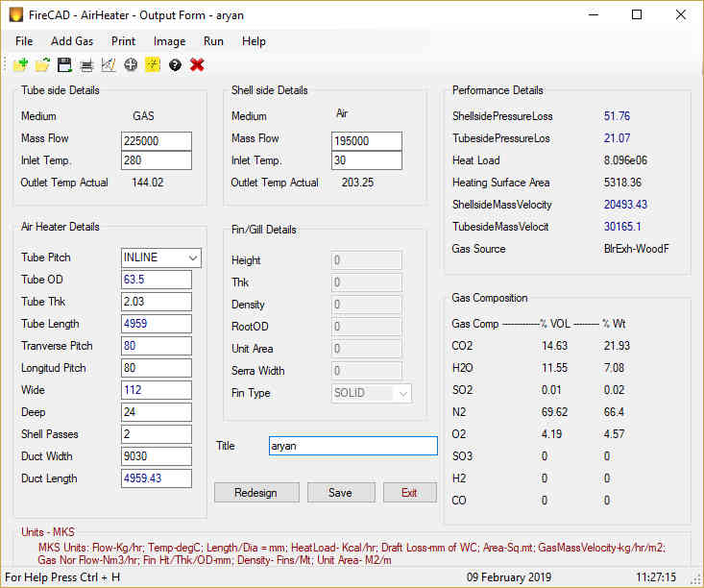Viewport: 704px width, 588px height.
Task: Open the File menu
Action: pos(24,41)
